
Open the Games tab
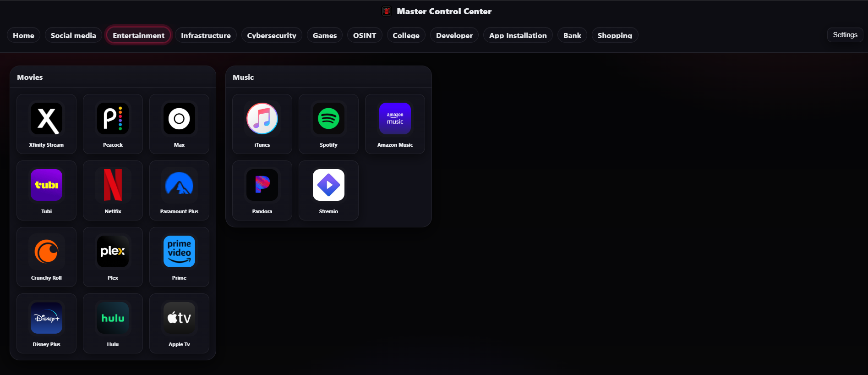click(x=325, y=35)
